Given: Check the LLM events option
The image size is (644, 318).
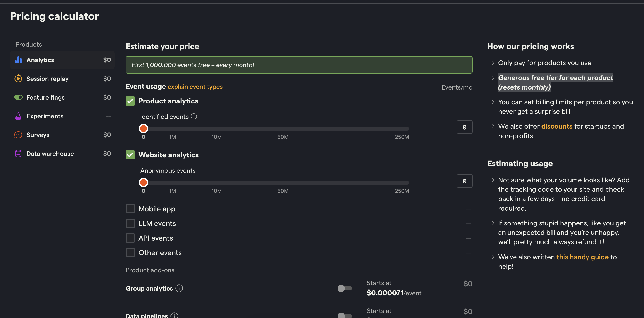Looking at the screenshot, I should click(130, 223).
